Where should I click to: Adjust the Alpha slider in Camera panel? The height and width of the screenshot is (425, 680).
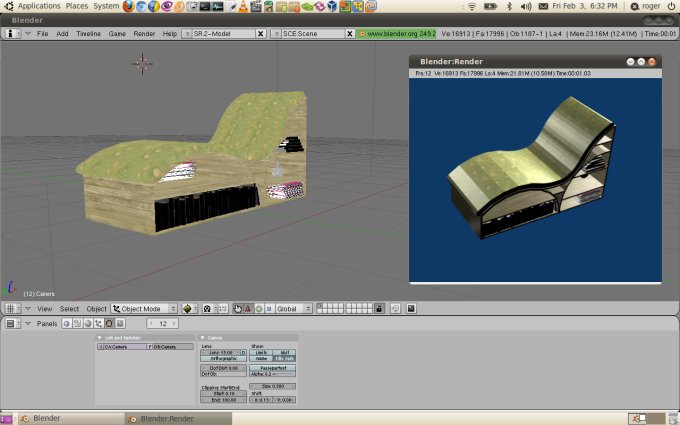(x=273, y=373)
